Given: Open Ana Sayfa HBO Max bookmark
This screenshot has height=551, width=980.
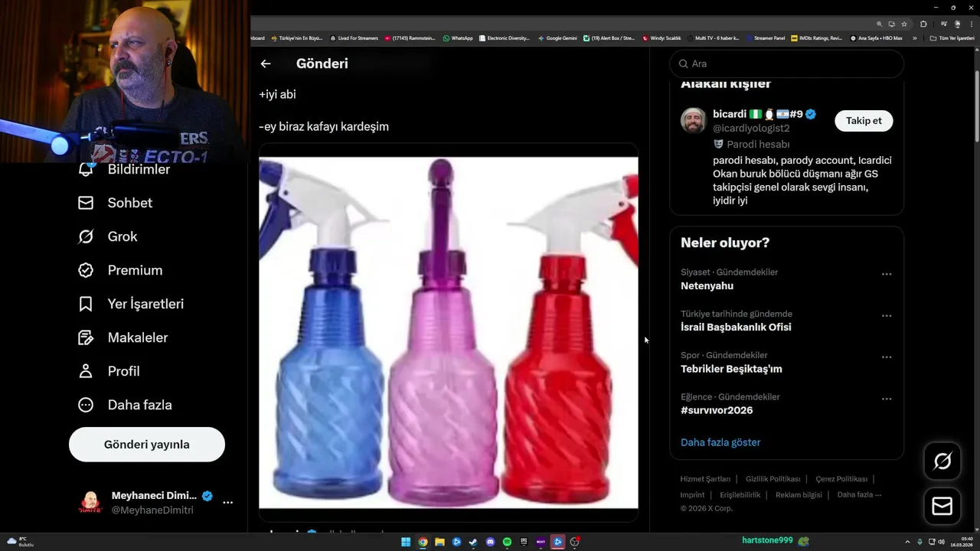Looking at the screenshot, I should click(877, 38).
